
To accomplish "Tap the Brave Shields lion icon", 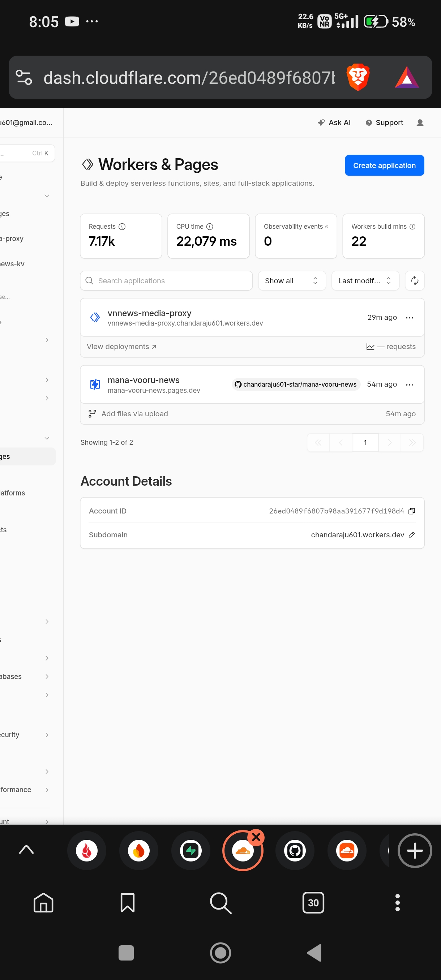I will 358,78.
